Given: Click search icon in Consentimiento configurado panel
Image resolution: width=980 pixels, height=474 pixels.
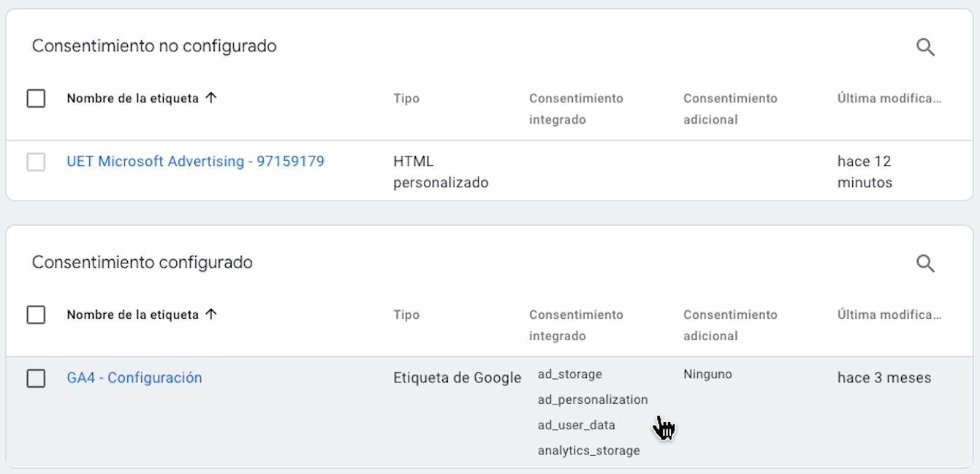Looking at the screenshot, I should point(925,263).
